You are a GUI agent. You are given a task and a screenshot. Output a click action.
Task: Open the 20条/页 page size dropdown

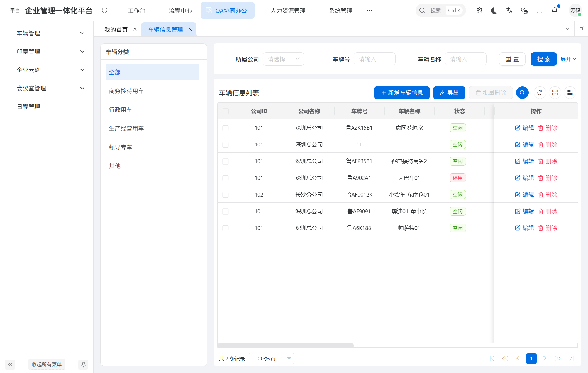[x=271, y=358]
